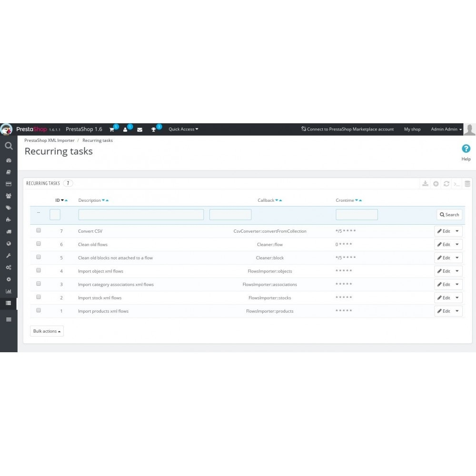Open the Localization globe sidebar icon
Image resolution: width=476 pixels, height=476 pixels.
pyautogui.click(x=9, y=243)
